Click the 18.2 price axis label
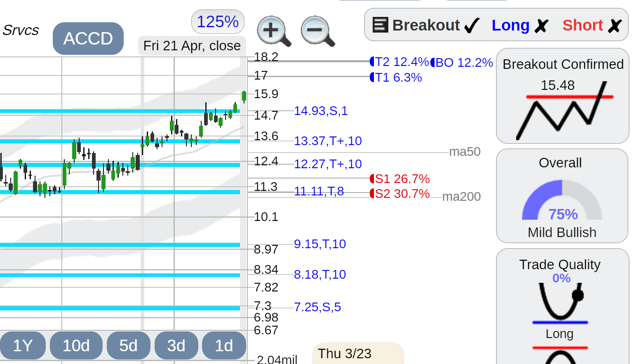 tap(266, 57)
